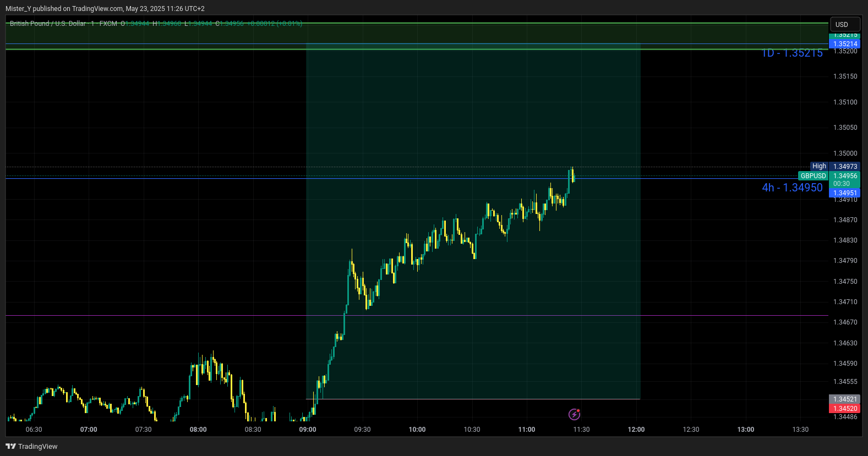Image resolution: width=868 pixels, height=456 pixels.
Task: Open the USD currency selector
Action: (845, 24)
